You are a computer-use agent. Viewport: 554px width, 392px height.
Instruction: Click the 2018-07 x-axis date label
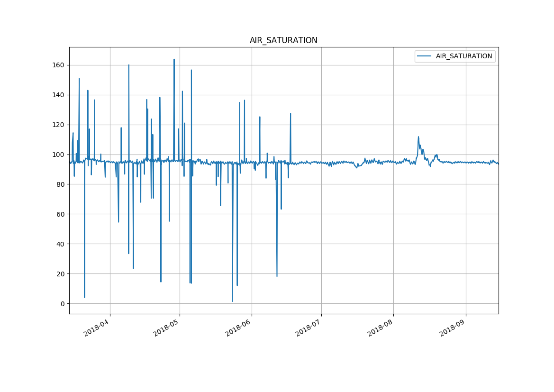coord(309,326)
